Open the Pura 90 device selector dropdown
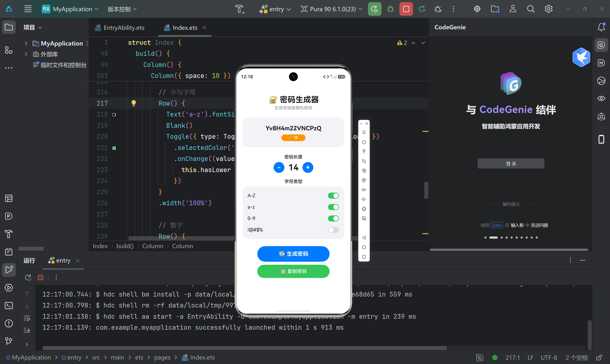This screenshot has height=364, width=610. (x=332, y=9)
